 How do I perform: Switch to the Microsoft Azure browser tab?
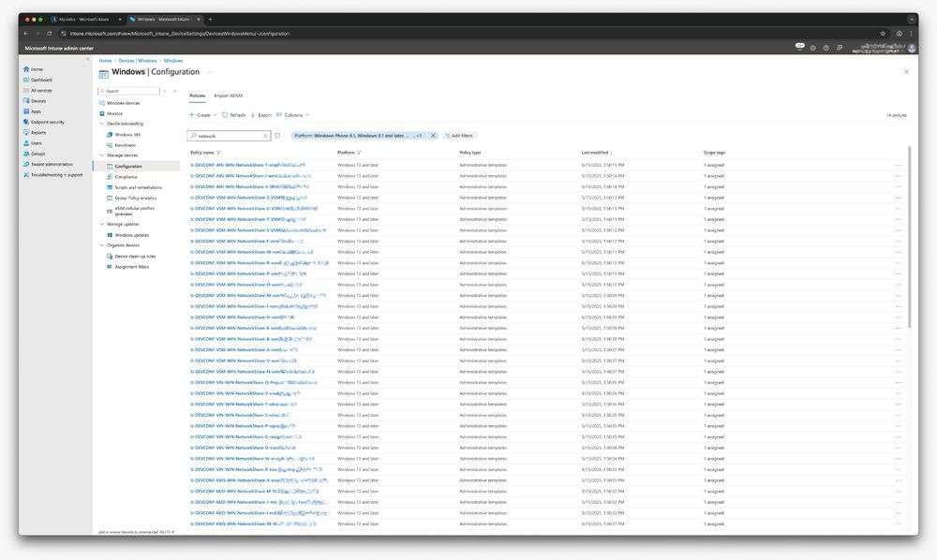tap(86, 19)
